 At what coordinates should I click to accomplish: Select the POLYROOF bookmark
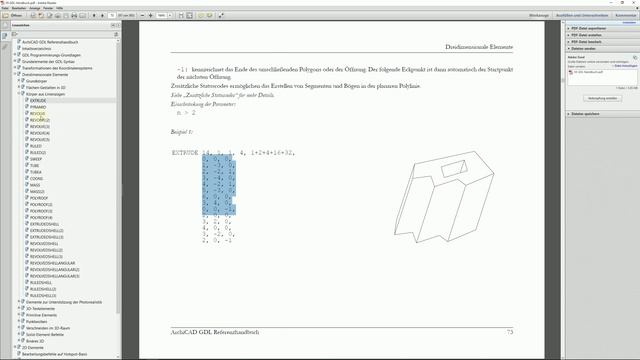(39, 198)
